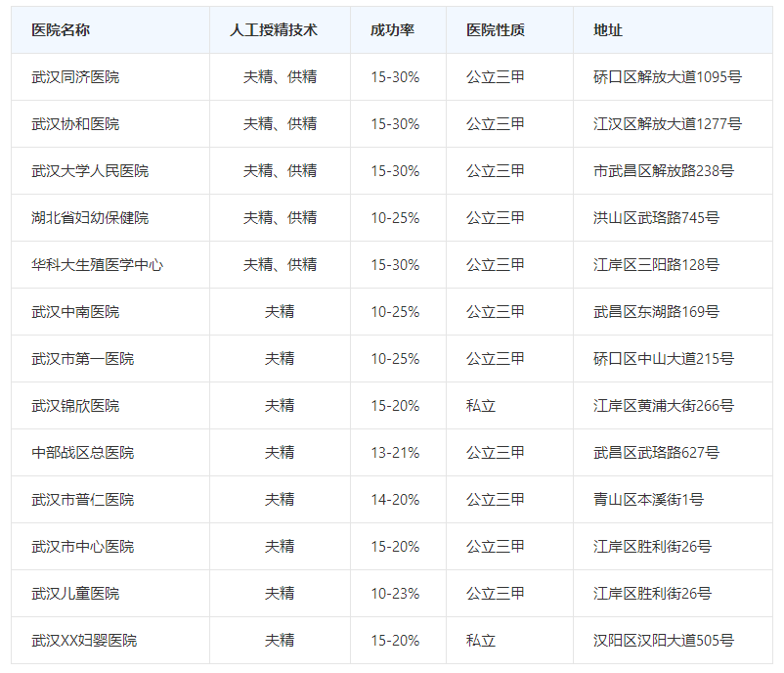Click on 武汉大学人民医院 in the table

(90, 171)
